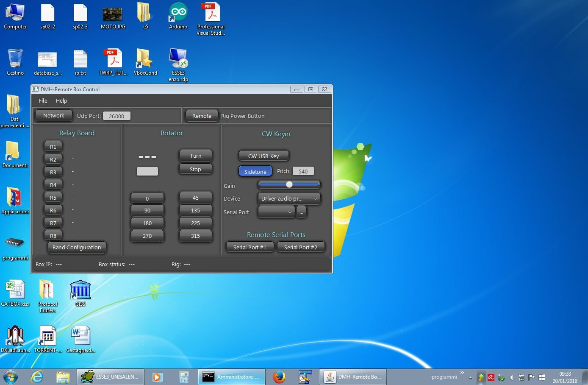Open the volume control in the system tray
Image resolution: width=588 pixels, height=385 pixels.
coord(511,377)
